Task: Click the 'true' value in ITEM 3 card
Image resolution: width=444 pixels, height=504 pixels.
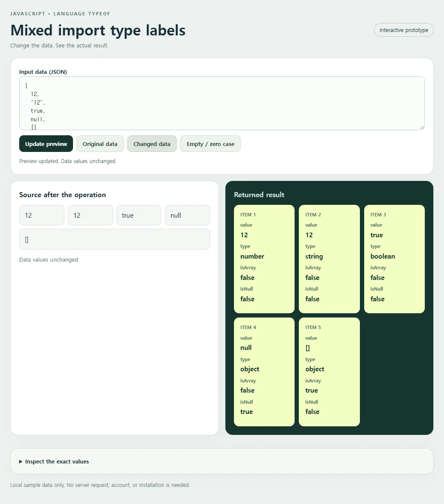Action: 377,235
